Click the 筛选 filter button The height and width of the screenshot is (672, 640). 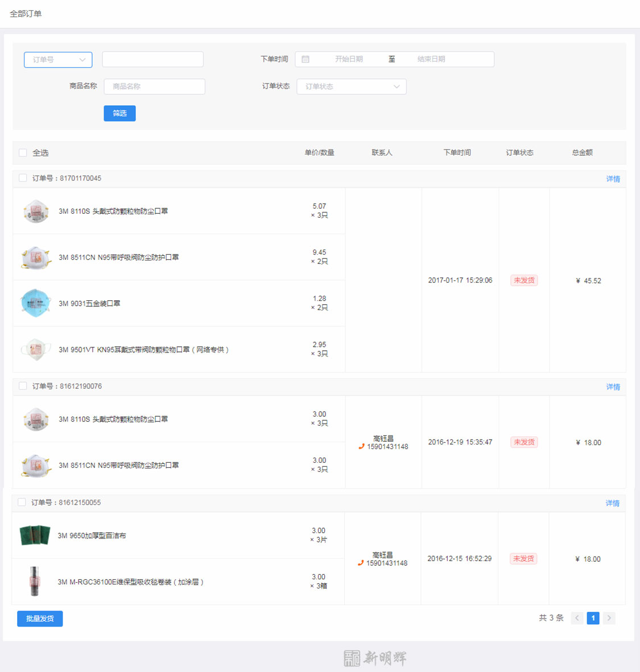click(x=119, y=113)
